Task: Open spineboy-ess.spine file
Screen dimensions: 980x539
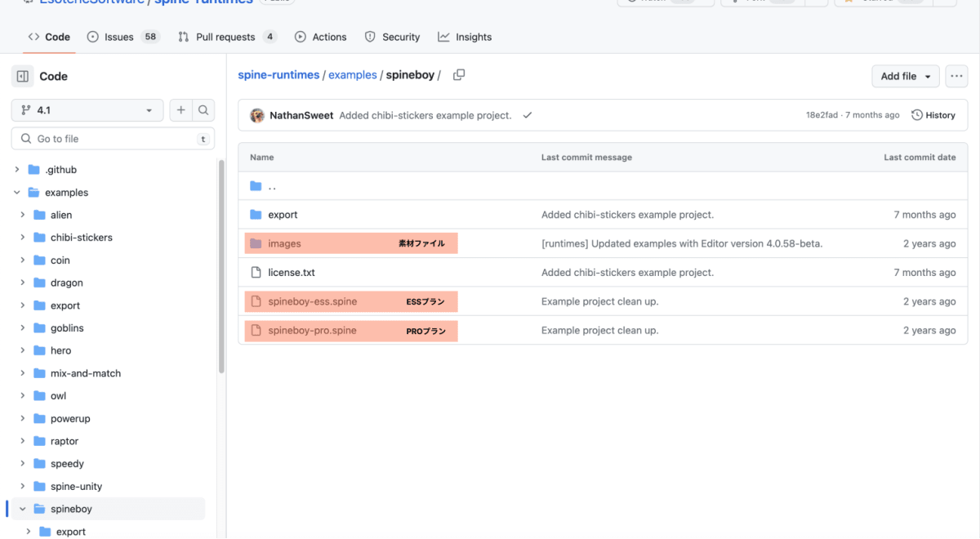Action: 313,301
